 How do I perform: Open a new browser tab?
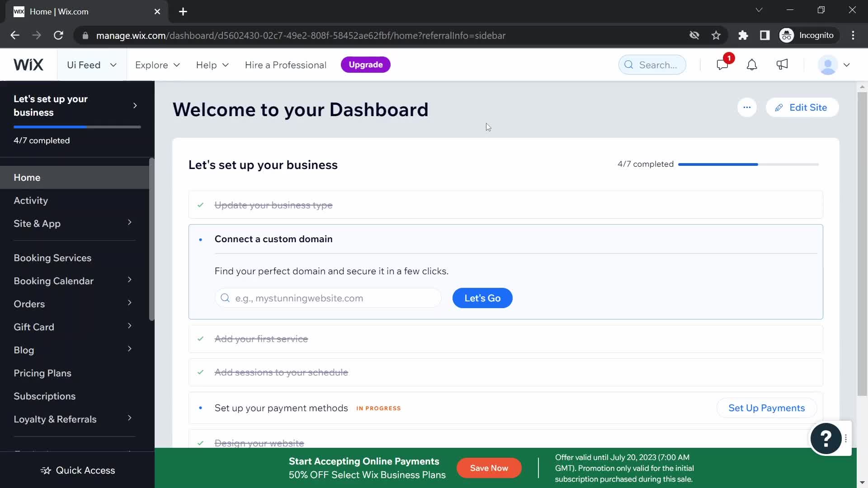(x=183, y=12)
